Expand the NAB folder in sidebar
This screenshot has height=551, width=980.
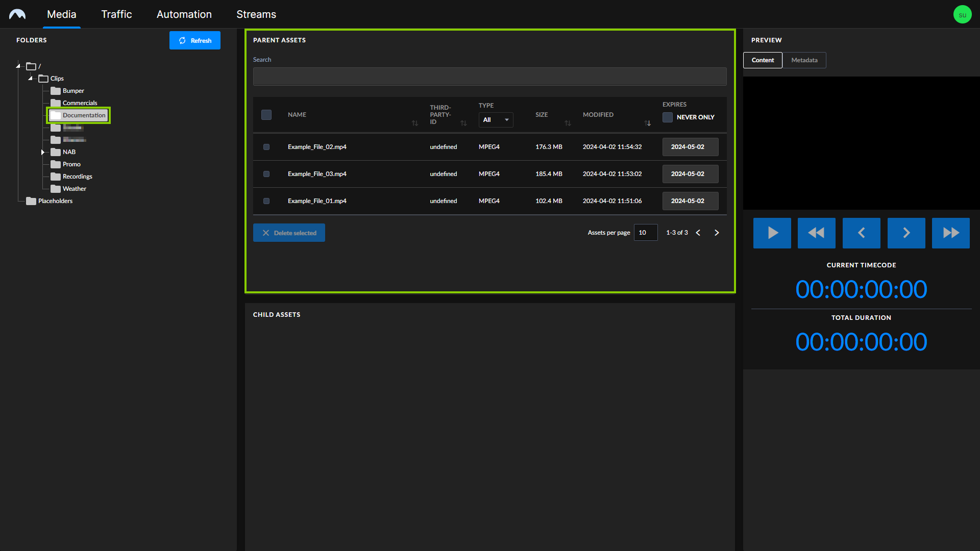[42, 152]
